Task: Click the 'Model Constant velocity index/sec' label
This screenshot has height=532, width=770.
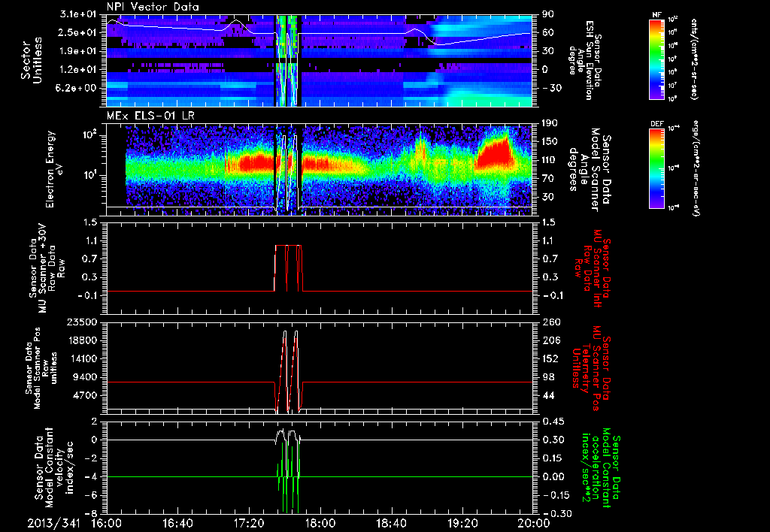Action: click(53, 467)
